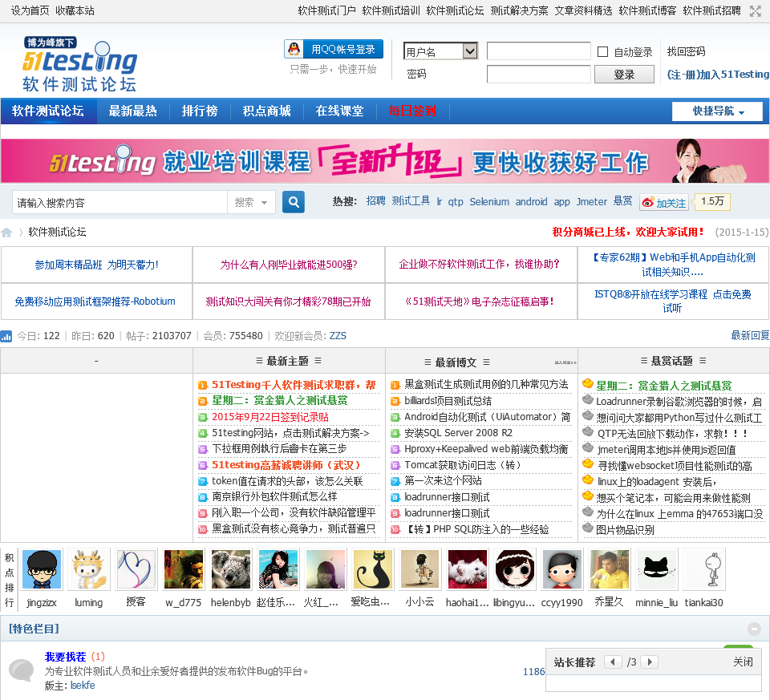Focus the username input field
This screenshot has width=770, height=700.
coord(539,51)
